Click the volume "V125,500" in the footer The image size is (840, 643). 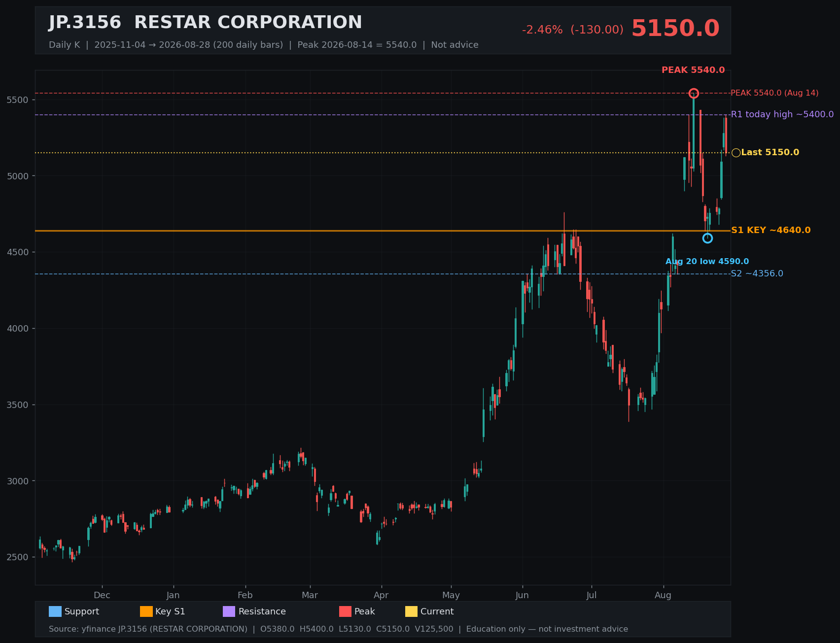point(434,629)
